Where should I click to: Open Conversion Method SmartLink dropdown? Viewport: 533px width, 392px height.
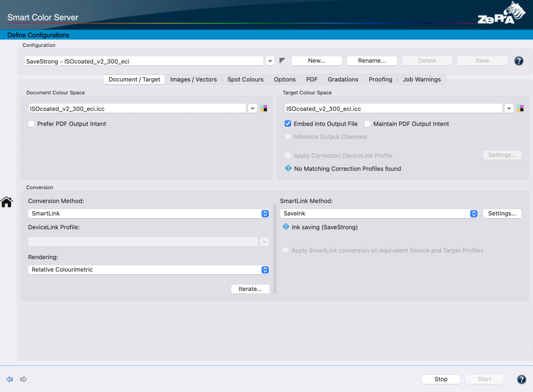149,214
